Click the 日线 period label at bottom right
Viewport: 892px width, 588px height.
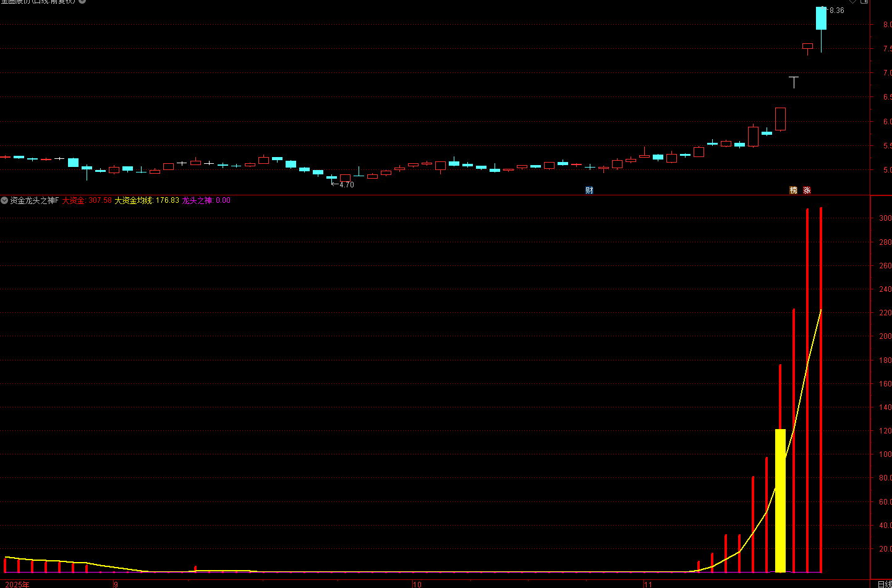pos(885,584)
